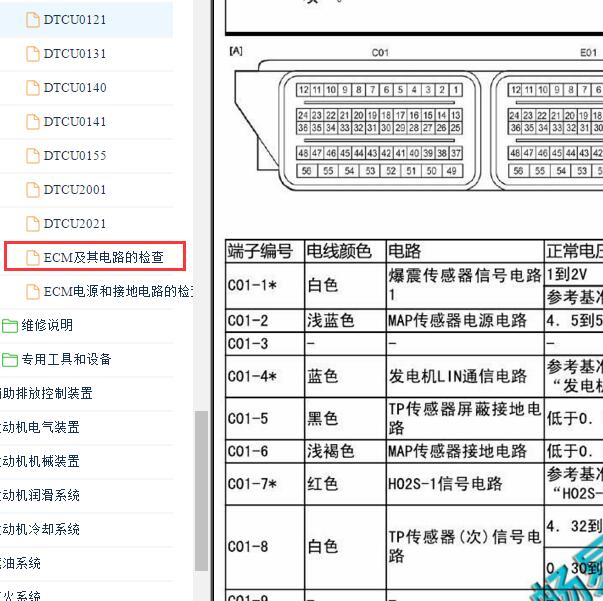Click the file icon beside DTCU0140

[33, 88]
